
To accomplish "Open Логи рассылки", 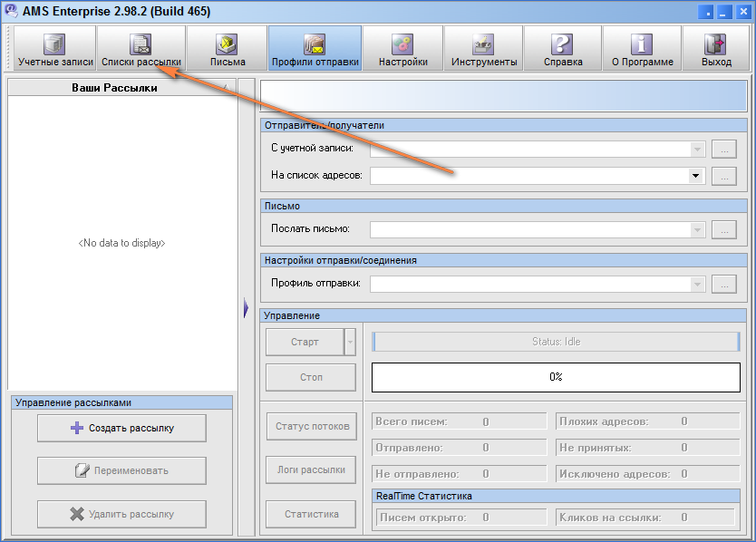I will 311,469.
